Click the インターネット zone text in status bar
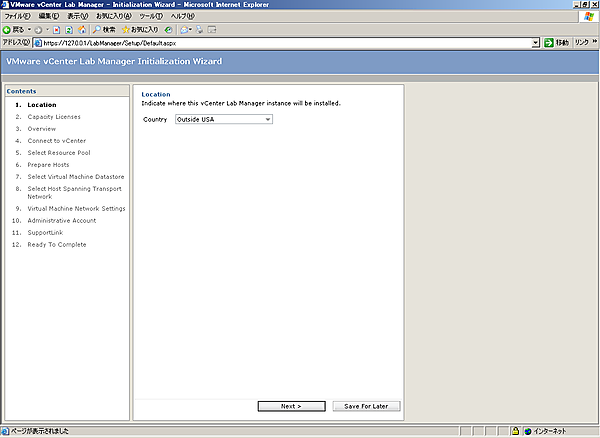The height and width of the screenshot is (438, 600). tap(550, 431)
